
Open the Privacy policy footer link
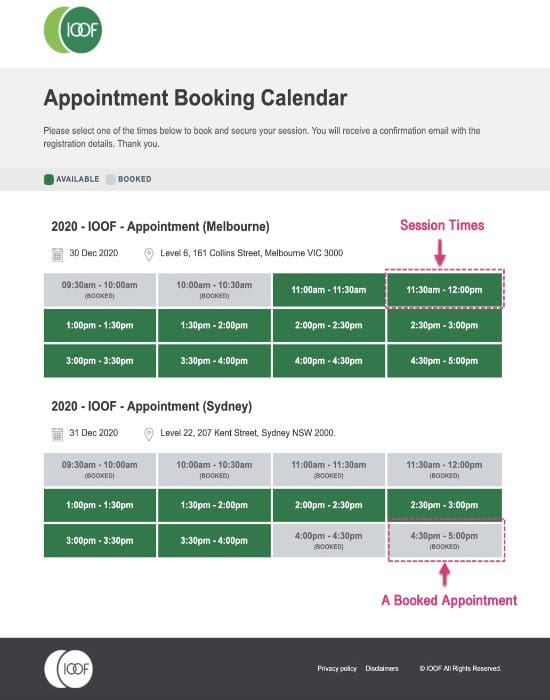(337, 668)
